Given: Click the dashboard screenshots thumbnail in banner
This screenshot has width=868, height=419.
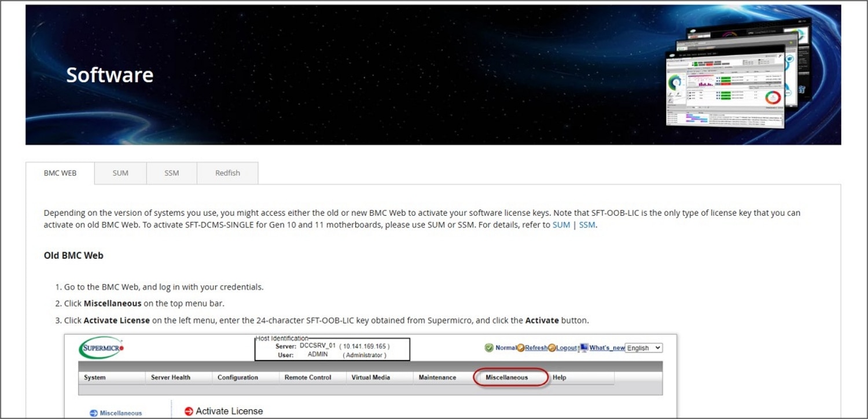Looking at the screenshot, I should pos(740,72).
